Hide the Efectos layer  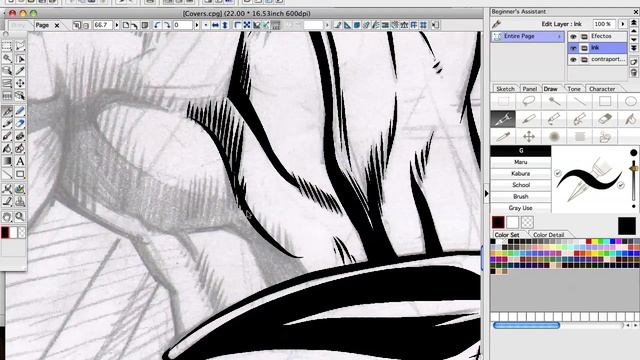(573, 37)
